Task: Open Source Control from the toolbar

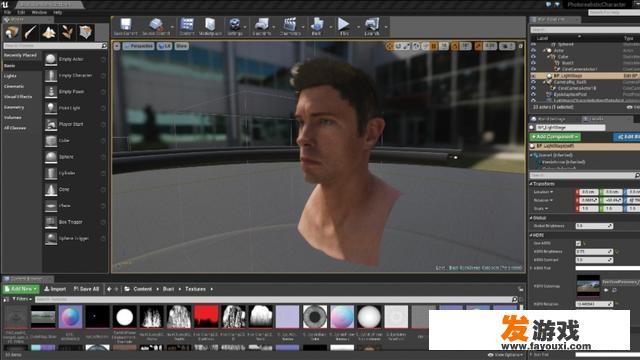Action: pyautogui.click(x=156, y=24)
